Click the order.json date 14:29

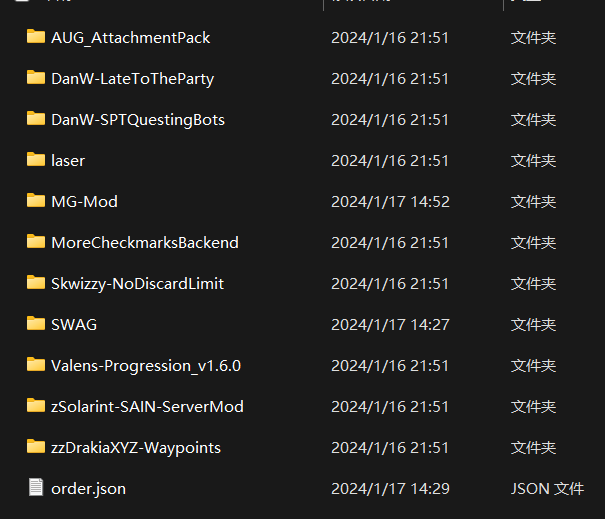[x=390, y=489]
